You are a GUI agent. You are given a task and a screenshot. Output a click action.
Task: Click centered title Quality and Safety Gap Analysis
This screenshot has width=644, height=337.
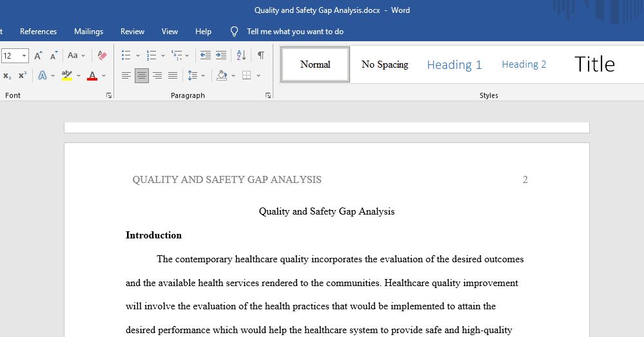327,211
